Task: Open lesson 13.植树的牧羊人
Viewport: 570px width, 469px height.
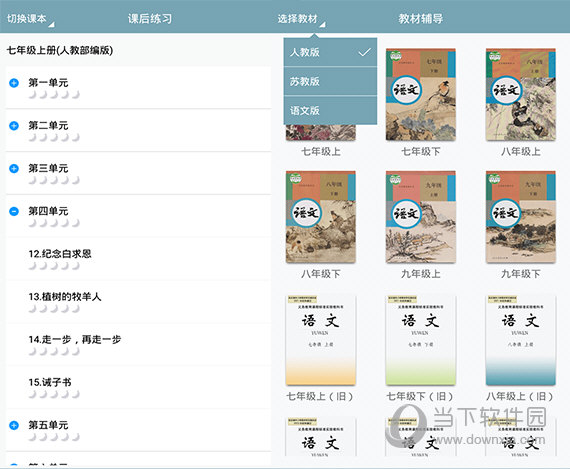Action: (139, 302)
